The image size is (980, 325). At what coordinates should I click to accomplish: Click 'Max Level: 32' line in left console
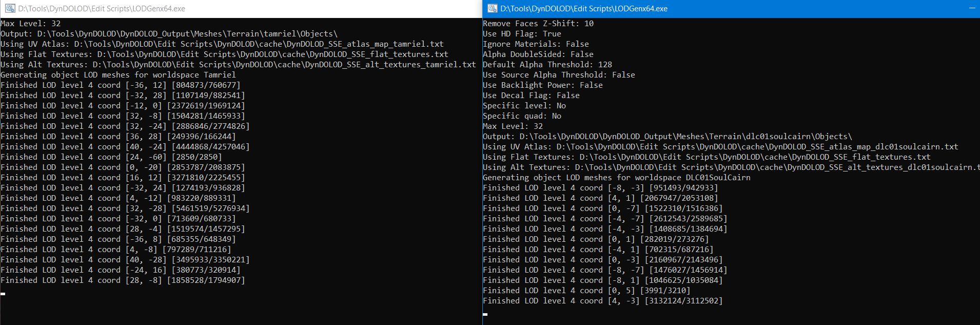[x=31, y=24]
